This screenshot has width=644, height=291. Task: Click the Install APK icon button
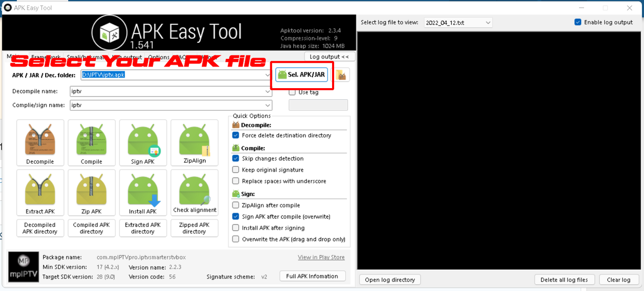pos(143,192)
